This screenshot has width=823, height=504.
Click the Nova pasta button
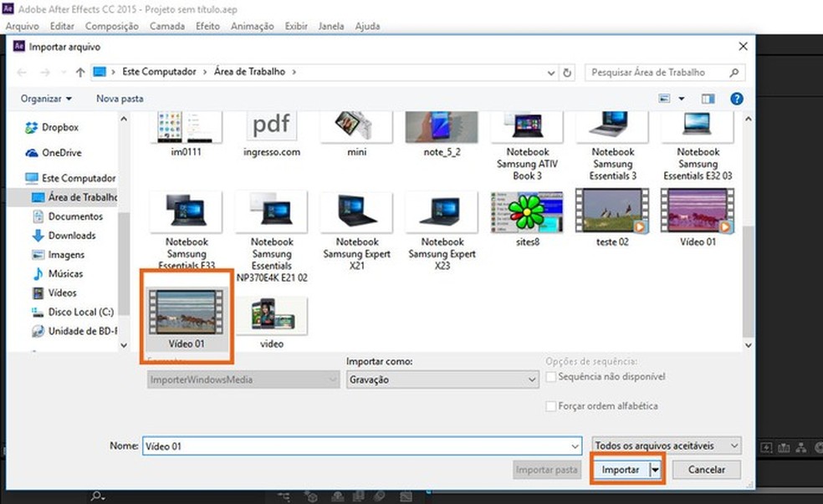click(120, 99)
